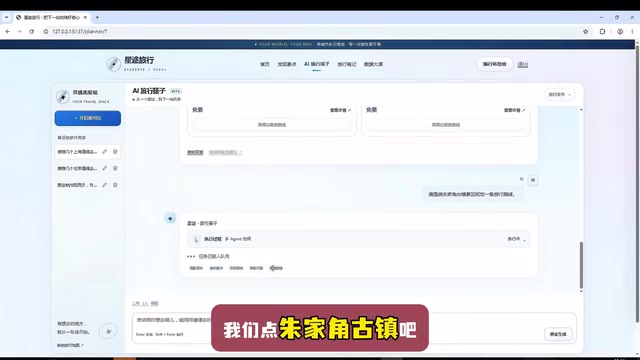Open first sidebar chat about Shanghai

[78, 152]
